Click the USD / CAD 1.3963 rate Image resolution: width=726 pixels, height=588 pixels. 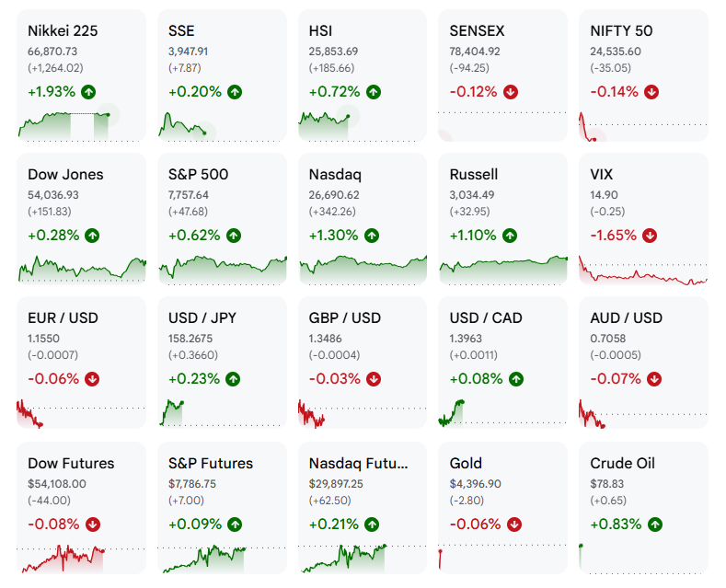[x=466, y=339]
